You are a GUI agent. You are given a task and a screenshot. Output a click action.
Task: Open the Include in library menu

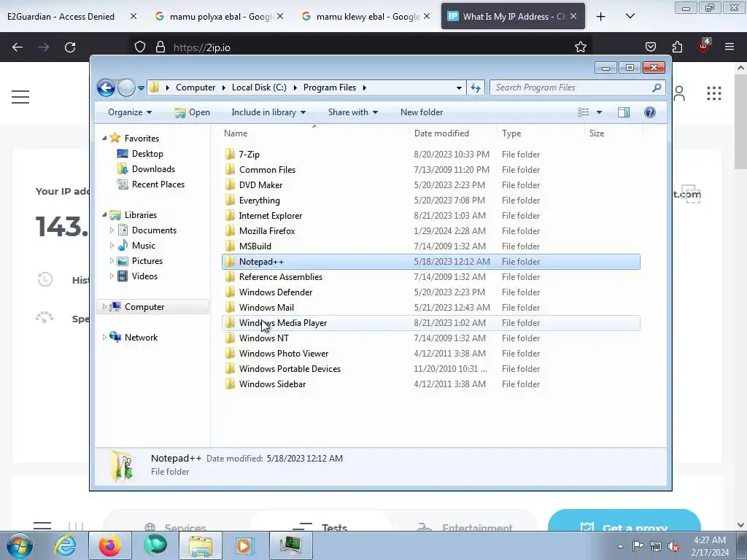tap(268, 112)
